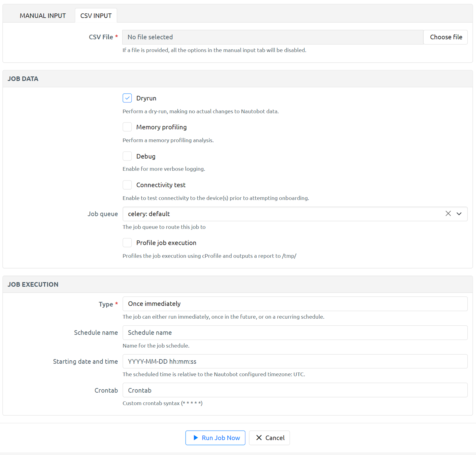476x455 pixels.
Task: Clear the Job queue selection with X icon
Action: pyautogui.click(x=448, y=213)
